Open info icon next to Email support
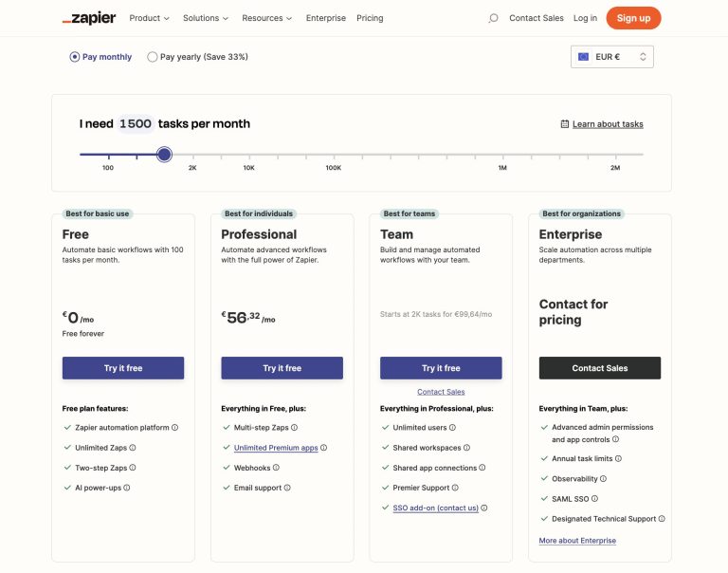Image resolution: width=728 pixels, height=573 pixels. click(x=287, y=488)
